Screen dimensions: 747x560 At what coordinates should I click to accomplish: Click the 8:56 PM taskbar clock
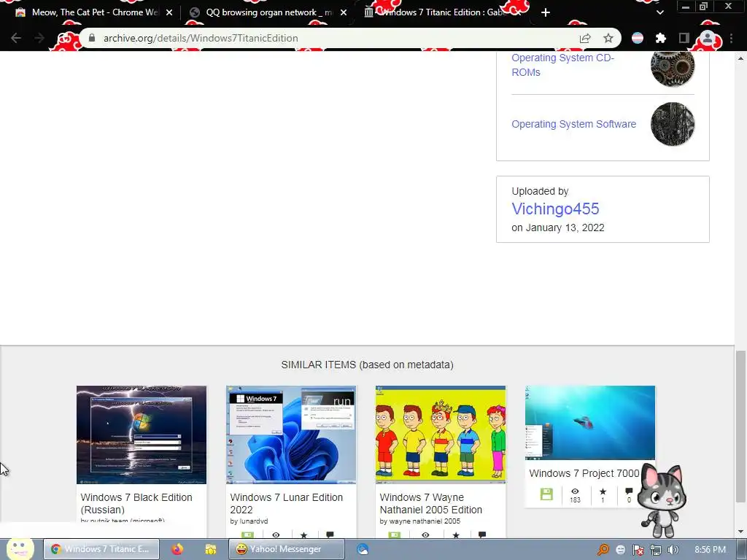tap(710, 550)
